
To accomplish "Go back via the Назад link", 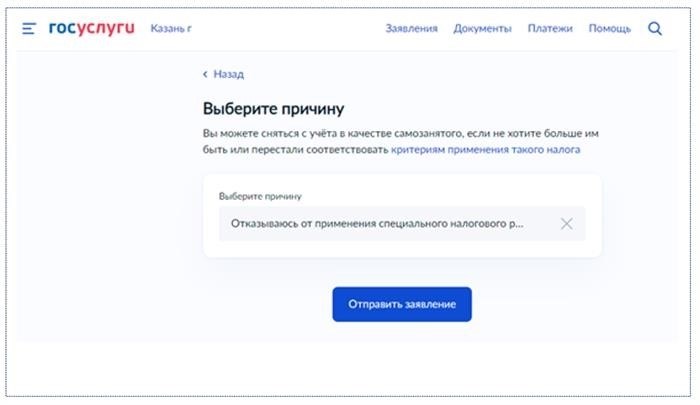I will 229,74.
